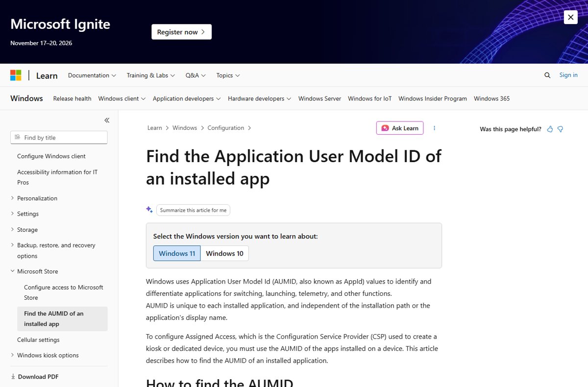The image size is (588, 387).
Task: Open the Documentation dropdown menu
Action: pyautogui.click(x=92, y=75)
